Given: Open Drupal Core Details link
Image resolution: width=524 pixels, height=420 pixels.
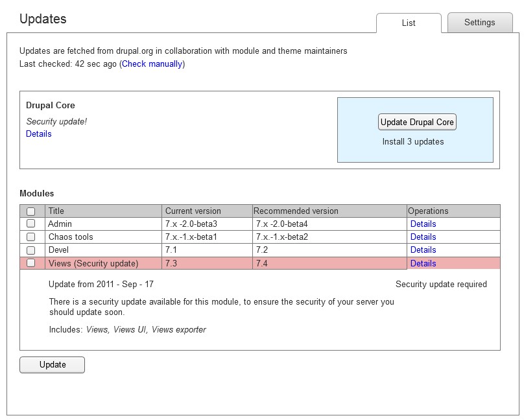Looking at the screenshot, I should pos(39,134).
